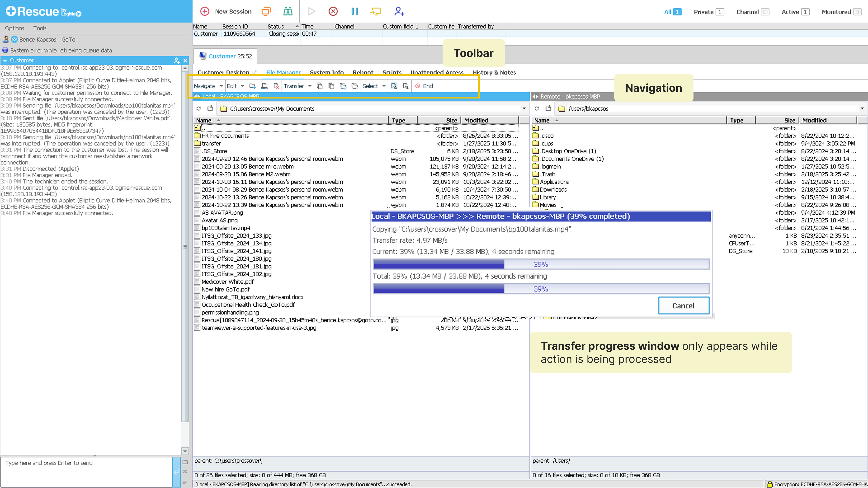Click the red New Session plus icon

pos(205,12)
